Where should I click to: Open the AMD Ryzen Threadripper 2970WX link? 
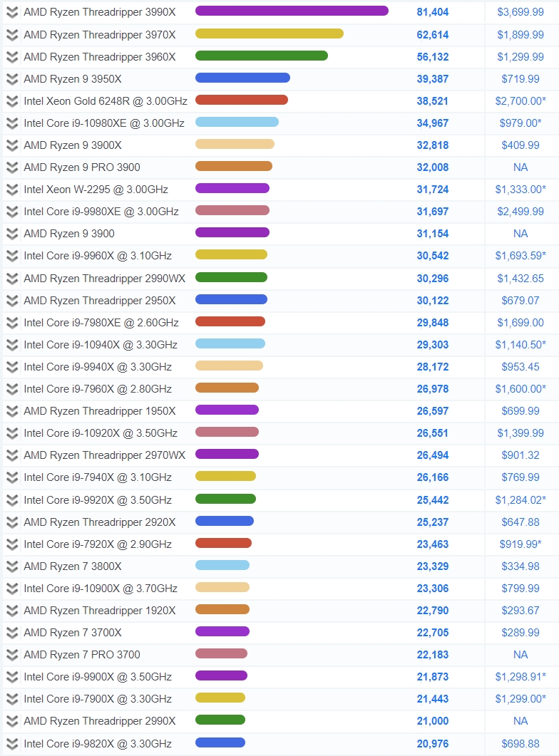click(x=105, y=455)
